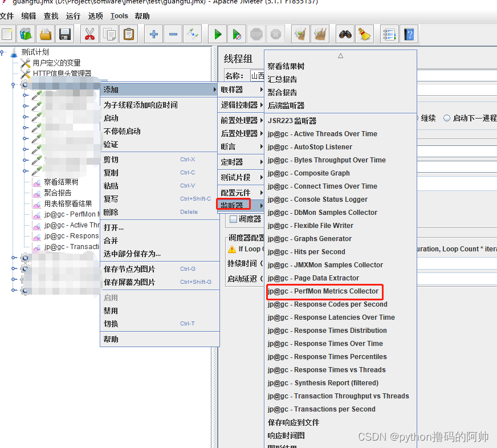497x448 pixels.
Task: Select 用户定义的变量 in test plan tree
Action: pyautogui.click(x=56, y=63)
